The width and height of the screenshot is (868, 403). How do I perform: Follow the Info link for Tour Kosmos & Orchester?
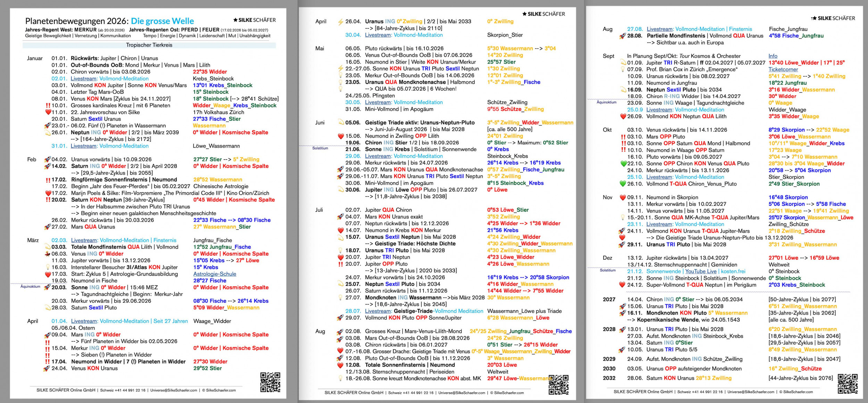[773, 56]
